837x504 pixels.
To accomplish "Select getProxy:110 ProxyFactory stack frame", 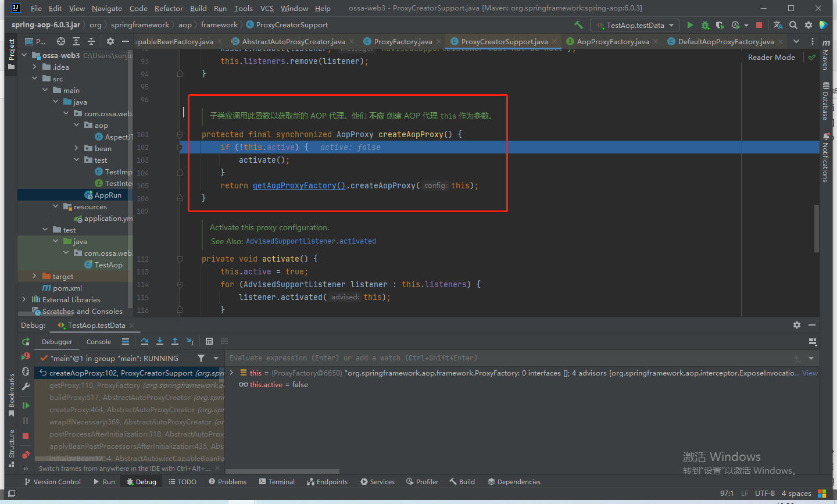I will coord(130,385).
